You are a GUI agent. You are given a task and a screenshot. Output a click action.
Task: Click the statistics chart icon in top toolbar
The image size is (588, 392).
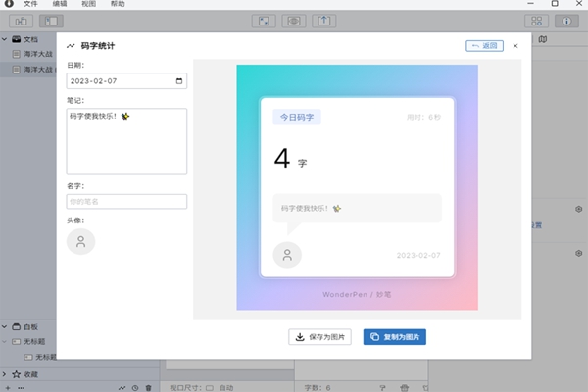[21, 21]
